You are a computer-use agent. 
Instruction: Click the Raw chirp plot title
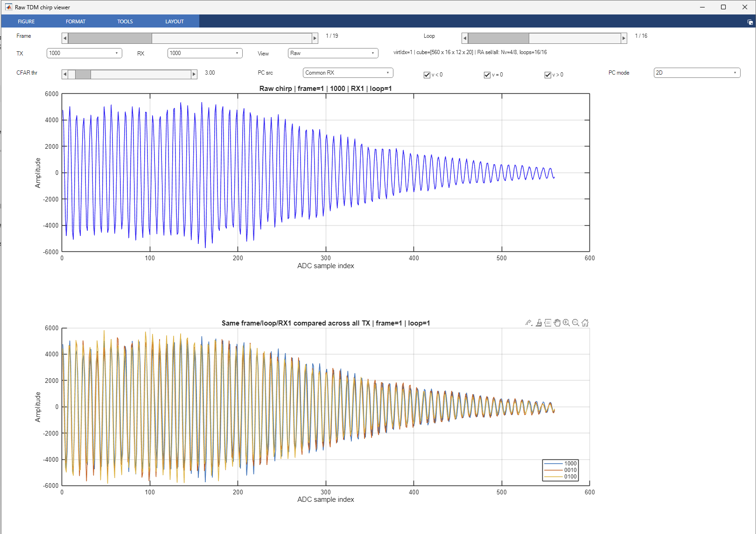pyautogui.click(x=326, y=89)
